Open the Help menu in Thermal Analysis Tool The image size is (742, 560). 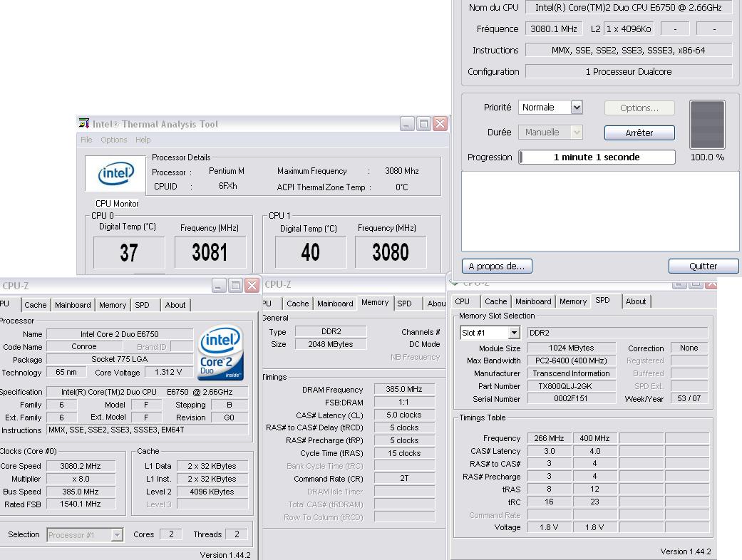143,140
